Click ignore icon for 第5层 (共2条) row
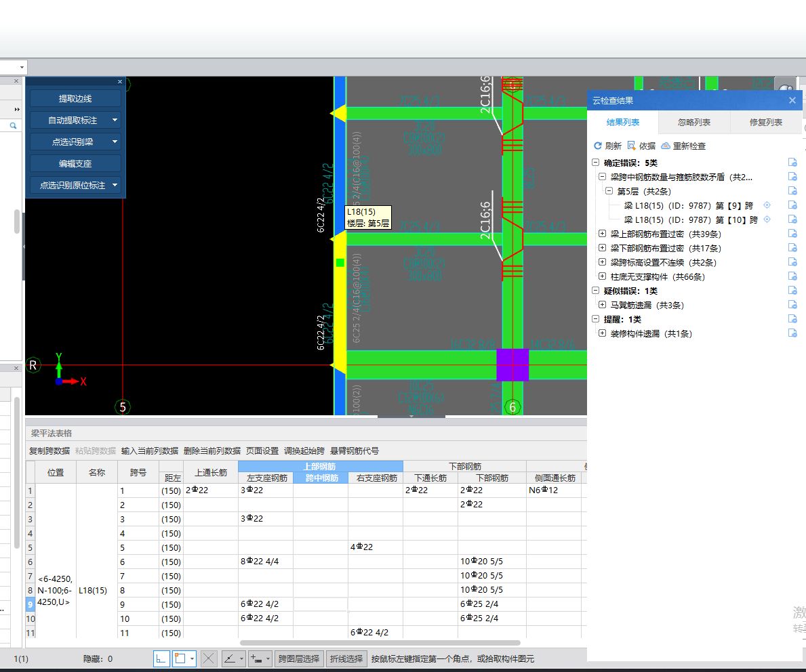This screenshot has height=672, width=806. [x=792, y=191]
